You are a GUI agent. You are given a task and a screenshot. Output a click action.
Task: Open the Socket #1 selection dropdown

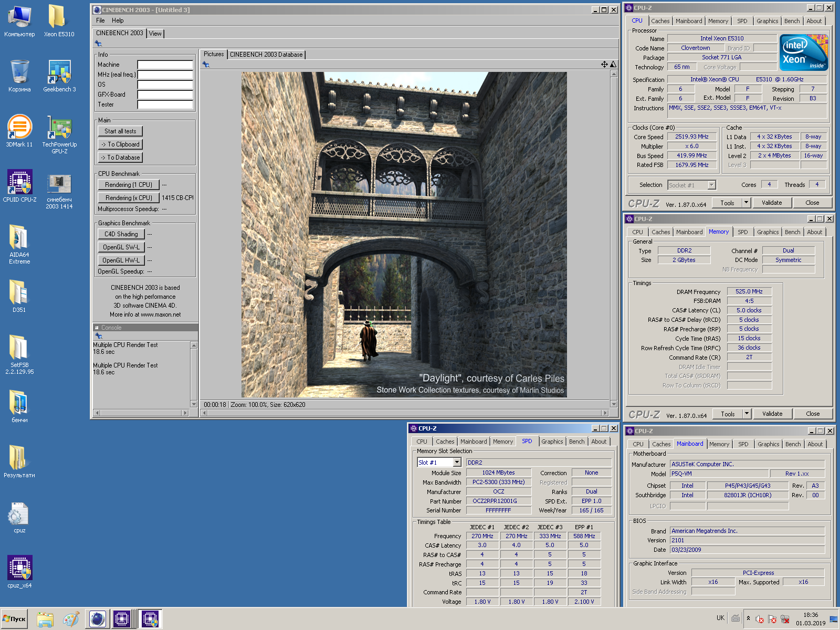click(711, 185)
